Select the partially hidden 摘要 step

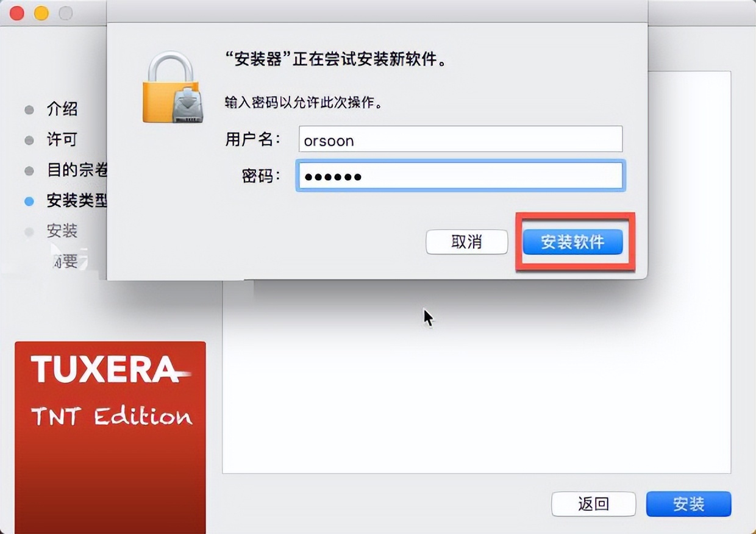(65, 261)
